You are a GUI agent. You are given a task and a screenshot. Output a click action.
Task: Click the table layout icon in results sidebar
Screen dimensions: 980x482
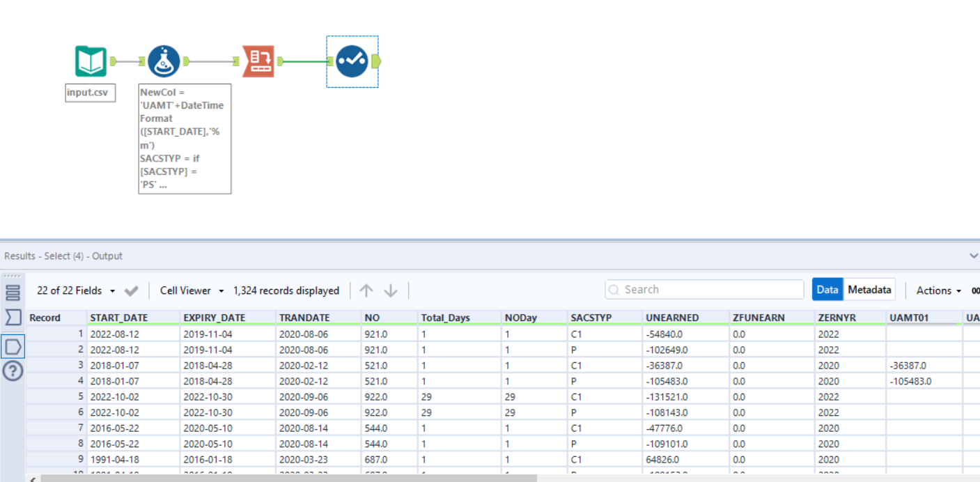pos(12,293)
